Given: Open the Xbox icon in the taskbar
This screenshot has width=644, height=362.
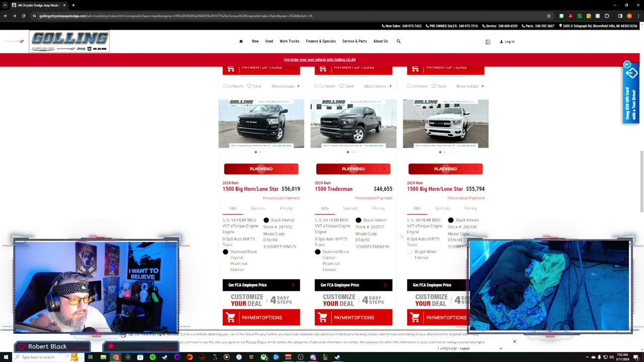Looking at the screenshot, I should pos(264,357).
